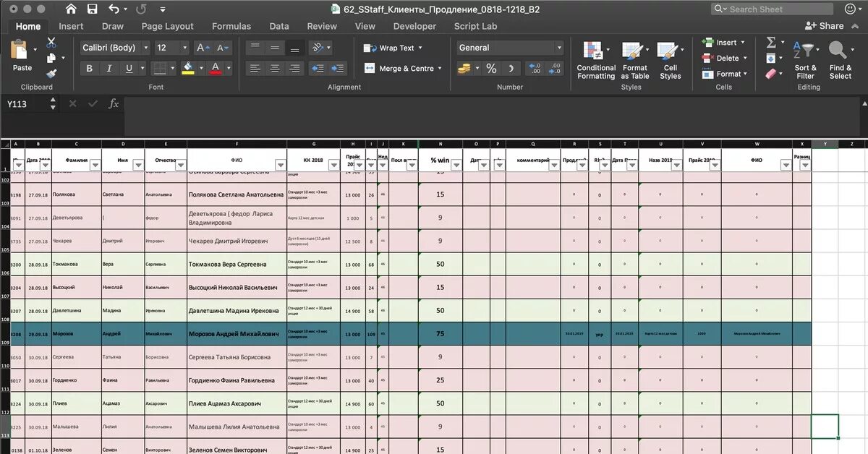Align text to the left
Image resolution: width=868 pixels, height=454 pixels.
254,69
